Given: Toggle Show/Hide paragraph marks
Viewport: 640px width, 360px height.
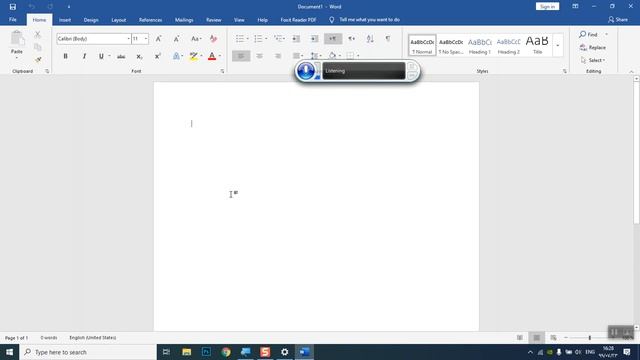Looking at the screenshot, I should coord(388,39).
